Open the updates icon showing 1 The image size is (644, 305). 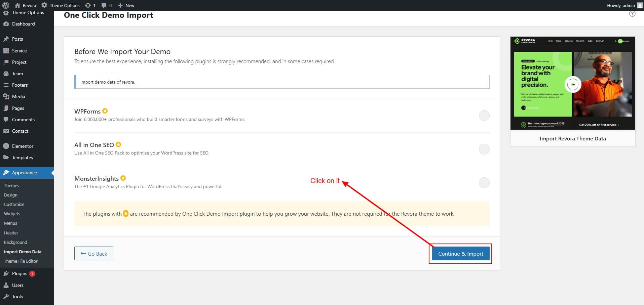tap(88, 5)
